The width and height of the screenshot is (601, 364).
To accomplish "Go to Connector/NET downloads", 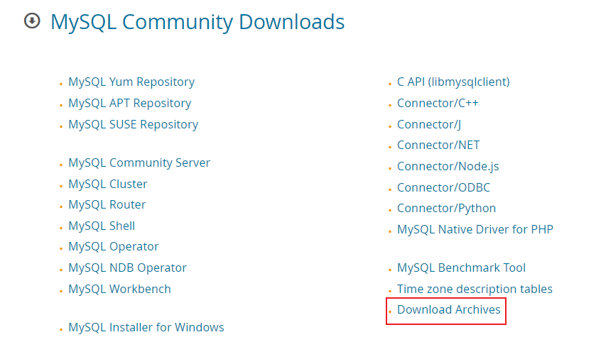I will (x=438, y=145).
